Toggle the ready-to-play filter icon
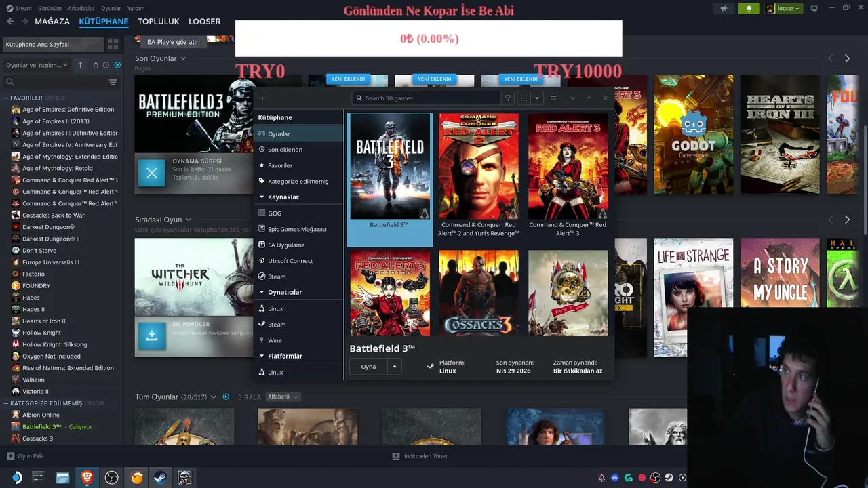 (117, 65)
